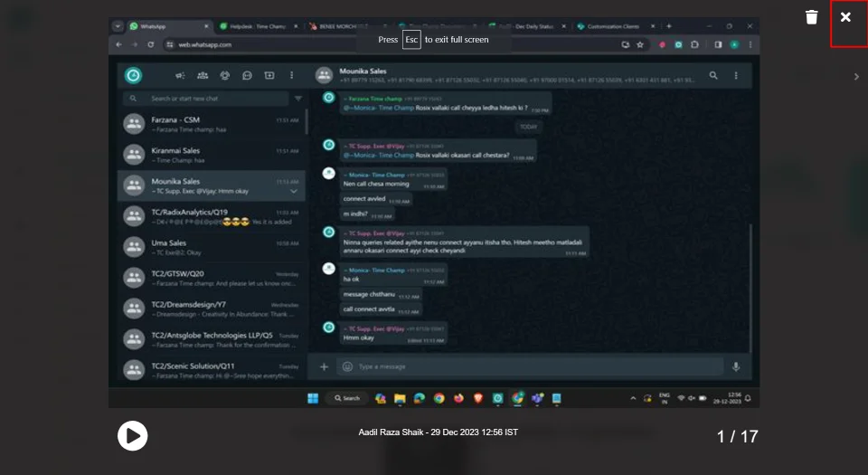
Task: Switch to the Helpdesk Time Champ tab
Action: (259, 26)
